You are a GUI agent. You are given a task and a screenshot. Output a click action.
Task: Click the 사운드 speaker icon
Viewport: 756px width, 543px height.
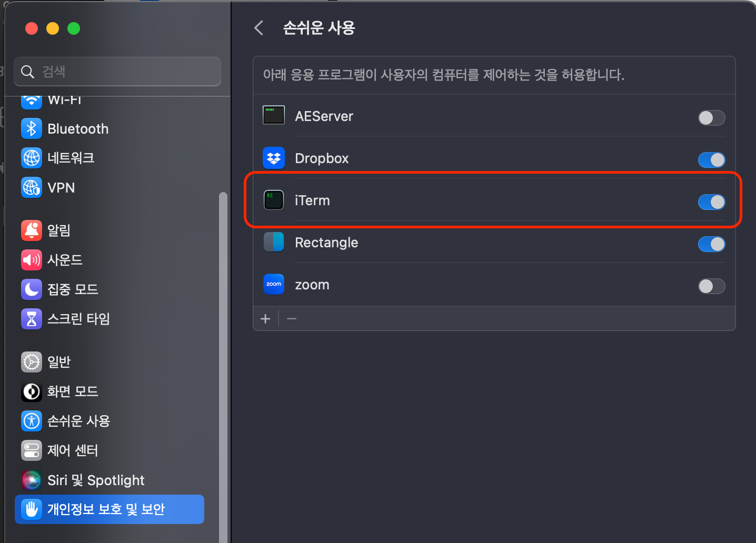[x=32, y=259]
